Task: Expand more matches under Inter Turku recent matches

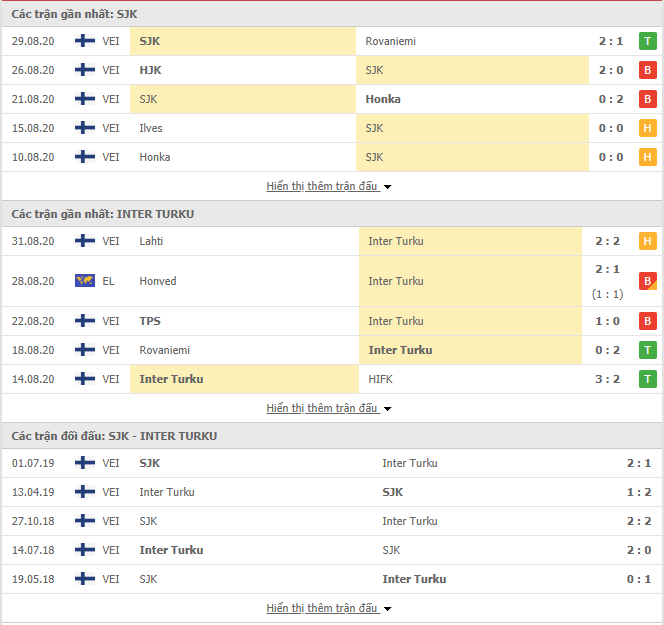Action: click(329, 408)
